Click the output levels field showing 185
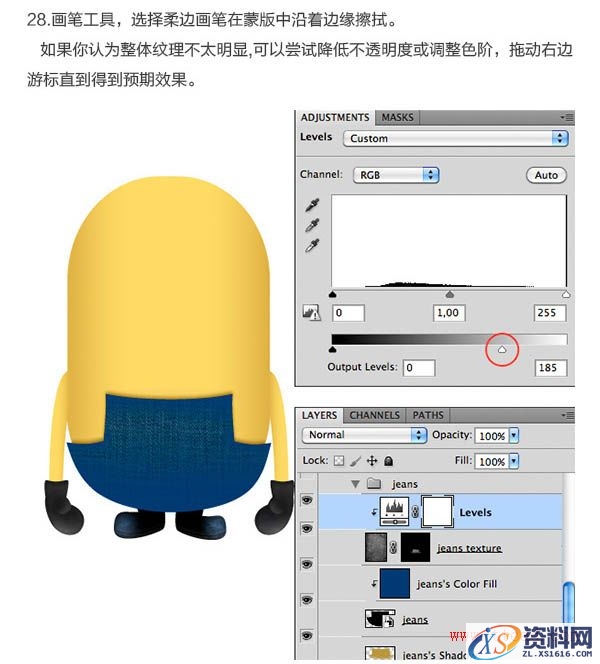600x664 pixels. 550,368
